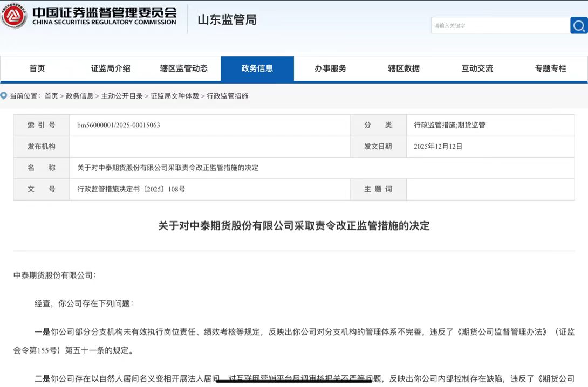Click the China Securities Regulatory Commission title text

point(105,16)
